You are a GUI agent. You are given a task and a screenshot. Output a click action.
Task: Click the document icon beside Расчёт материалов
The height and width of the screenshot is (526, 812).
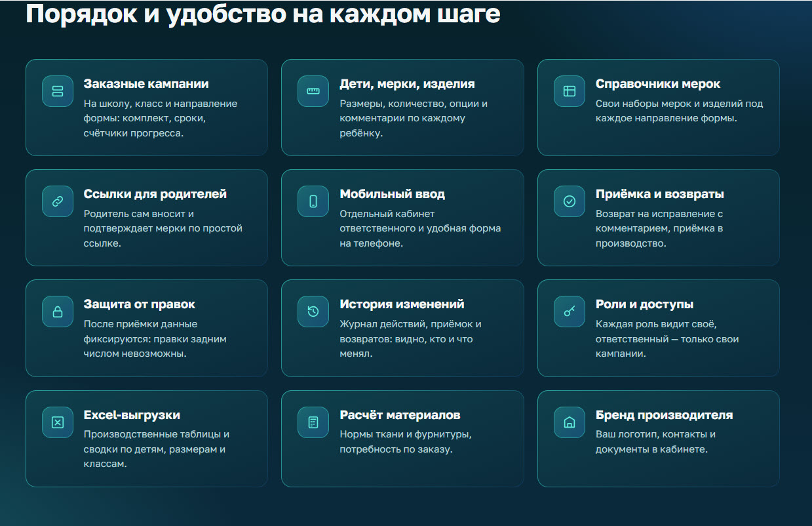(313, 422)
